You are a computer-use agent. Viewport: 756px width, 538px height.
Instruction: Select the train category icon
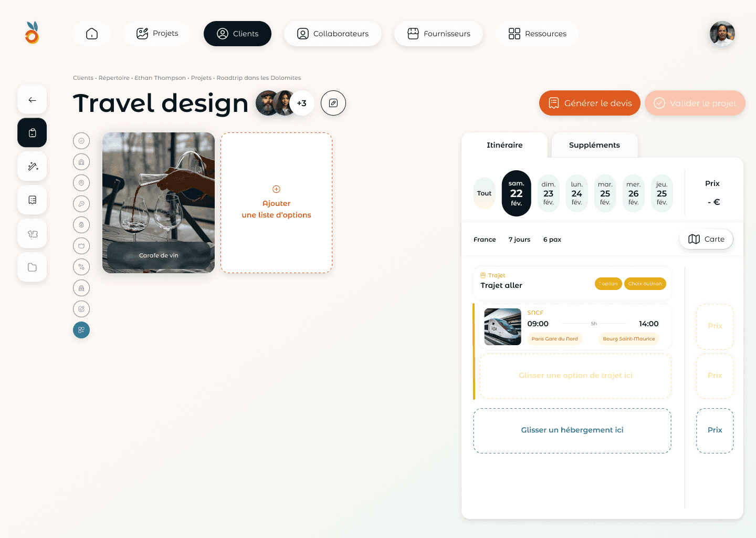pos(81,288)
